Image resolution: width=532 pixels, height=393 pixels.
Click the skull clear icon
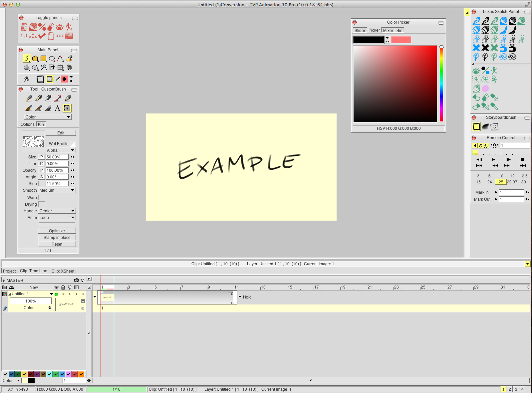[x=27, y=79]
